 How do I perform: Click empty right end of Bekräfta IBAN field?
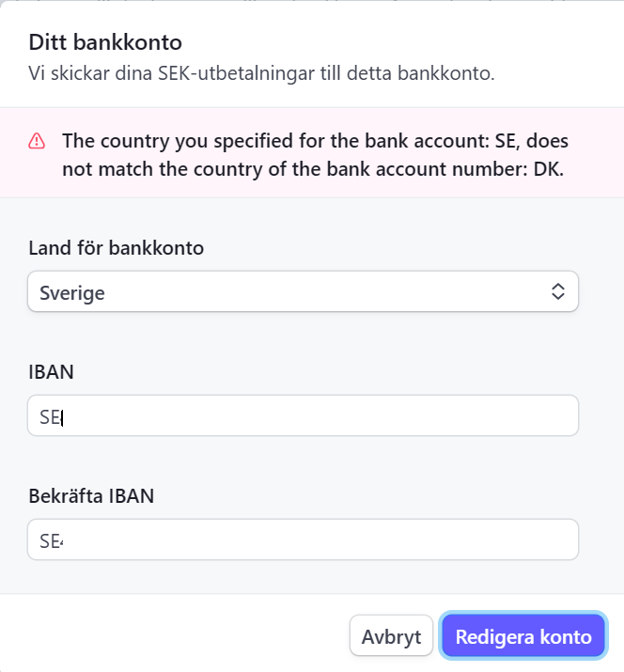[x=526, y=540]
